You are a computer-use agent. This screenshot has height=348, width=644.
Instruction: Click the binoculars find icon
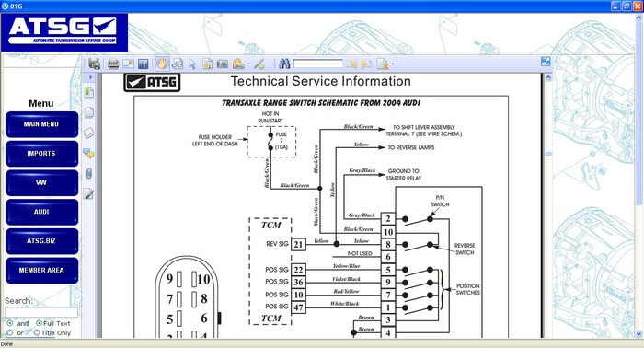click(284, 64)
